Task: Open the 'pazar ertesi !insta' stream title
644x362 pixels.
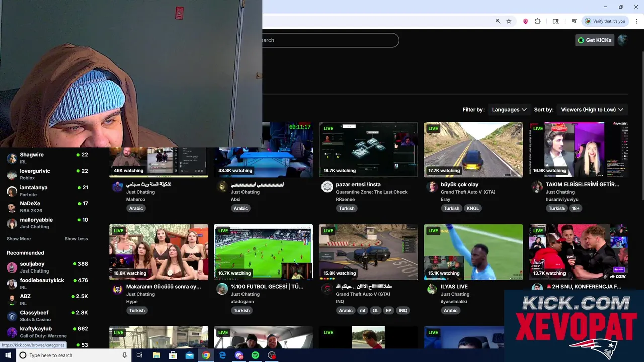Action: tap(358, 184)
